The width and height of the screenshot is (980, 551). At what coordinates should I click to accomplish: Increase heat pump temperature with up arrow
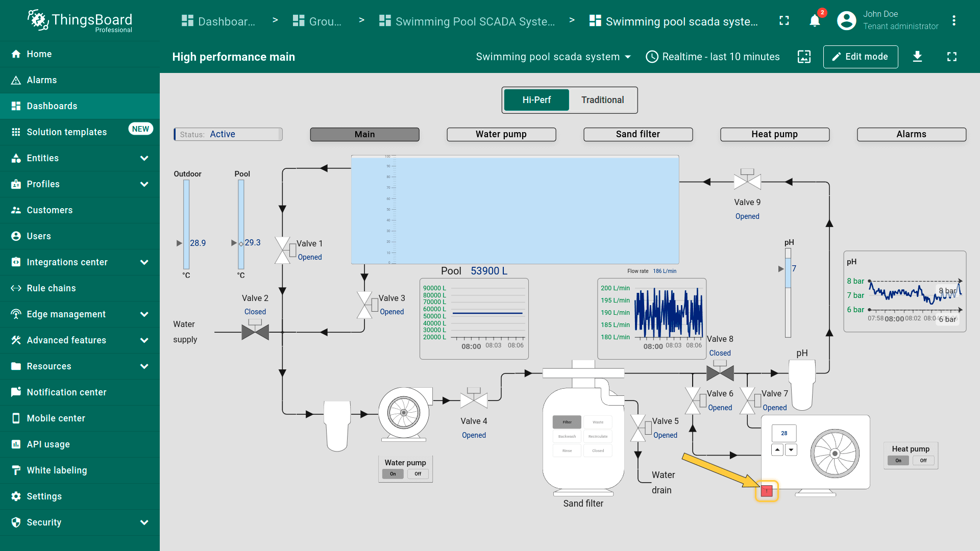click(x=777, y=450)
